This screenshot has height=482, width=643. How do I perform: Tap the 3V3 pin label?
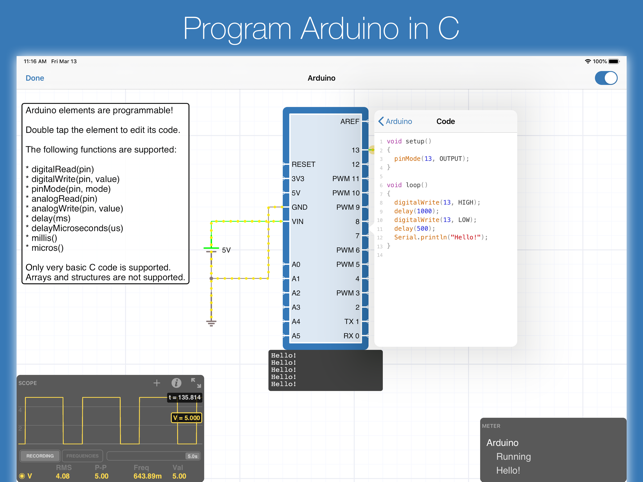298,179
